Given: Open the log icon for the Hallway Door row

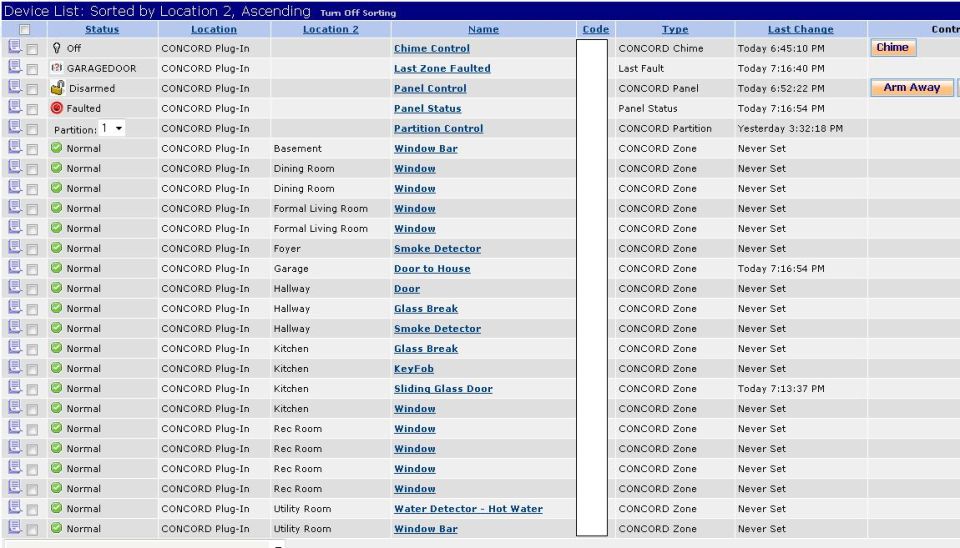Looking at the screenshot, I should coord(15,288).
